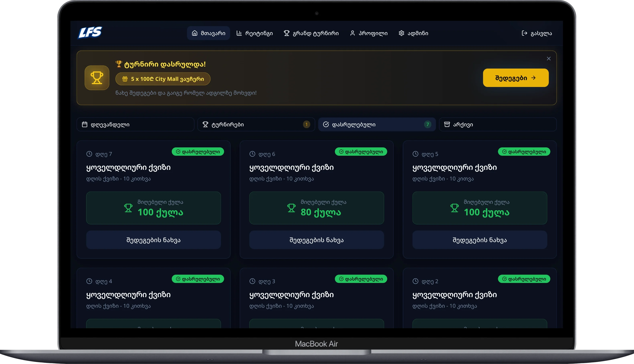Switch to ტურნირები tab
Image resolution: width=634 pixels, height=364 pixels.
pos(256,124)
